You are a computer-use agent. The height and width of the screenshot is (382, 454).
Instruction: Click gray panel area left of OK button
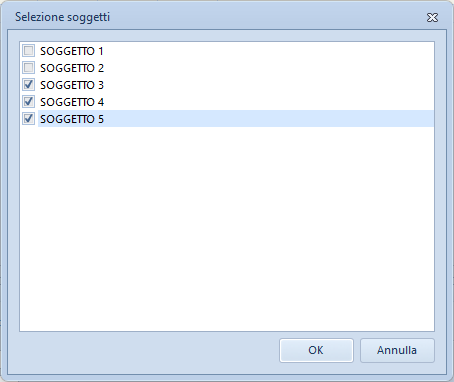[x=147, y=351]
